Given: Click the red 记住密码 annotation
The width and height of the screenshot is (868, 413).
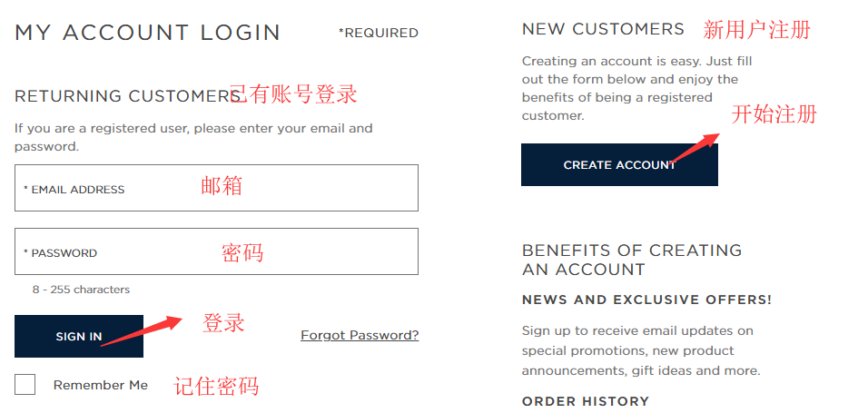Looking at the screenshot, I should [x=216, y=387].
